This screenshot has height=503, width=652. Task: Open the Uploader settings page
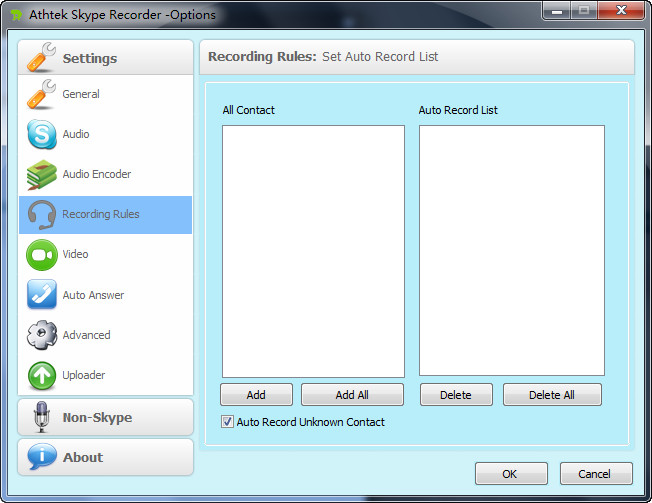[x=106, y=375]
